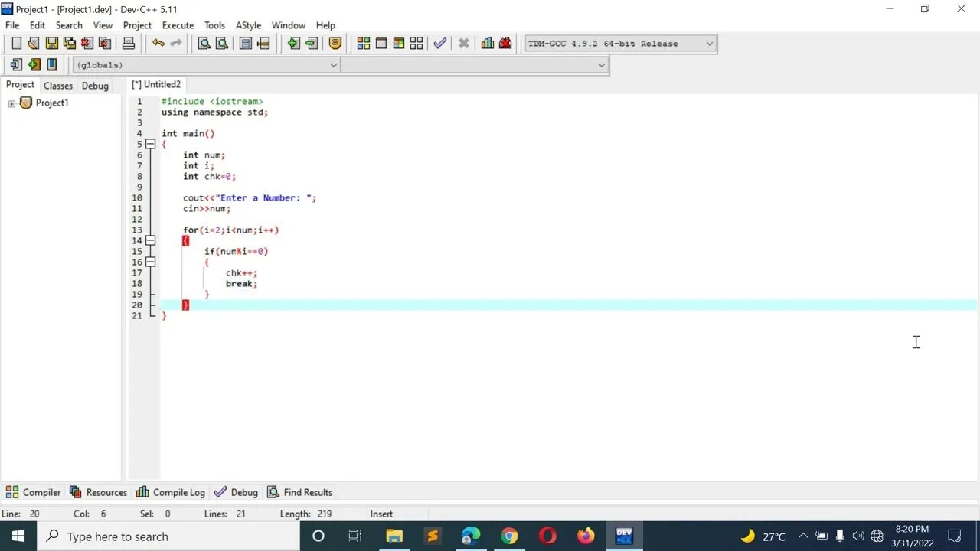
Task: Show the Find Results panel
Action: [299, 492]
